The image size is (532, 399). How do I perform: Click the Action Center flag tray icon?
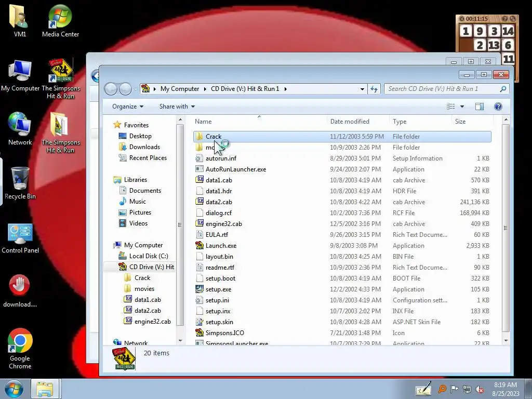[454, 389]
